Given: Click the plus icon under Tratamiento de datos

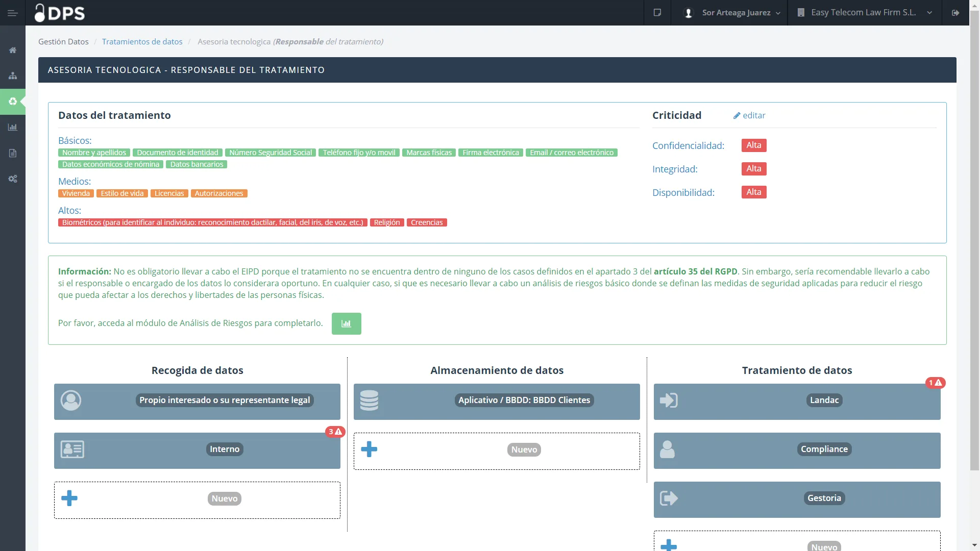Looking at the screenshot, I should click(669, 546).
